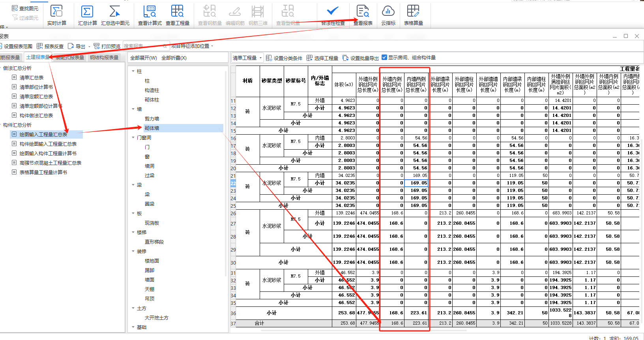The height and width of the screenshot is (340, 644).
Task: Select 清单定额汇总表 report
Action: (x=36, y=97)
